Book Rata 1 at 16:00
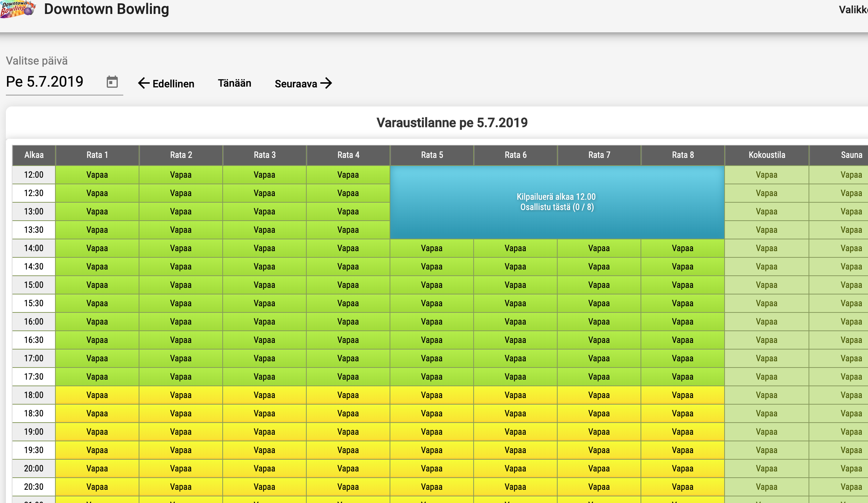Image resolution: width=868 pixels, height=503 pixels. coord(97,322)
